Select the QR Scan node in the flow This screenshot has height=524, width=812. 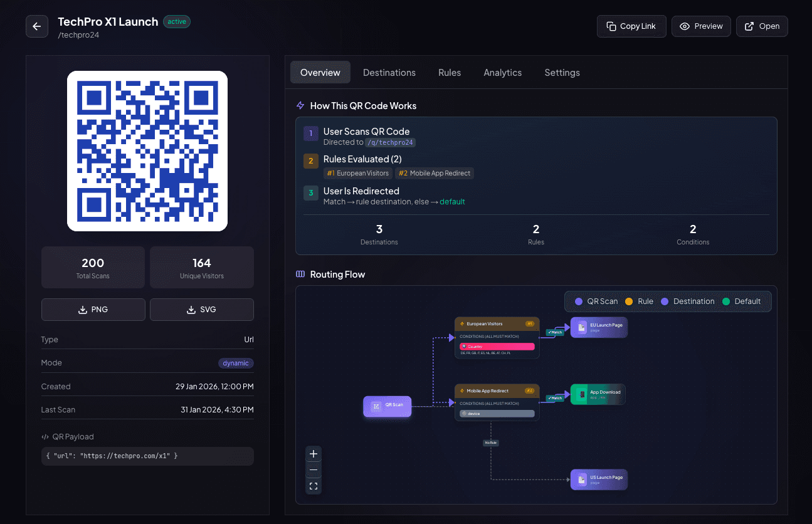[x=387, y=406]
